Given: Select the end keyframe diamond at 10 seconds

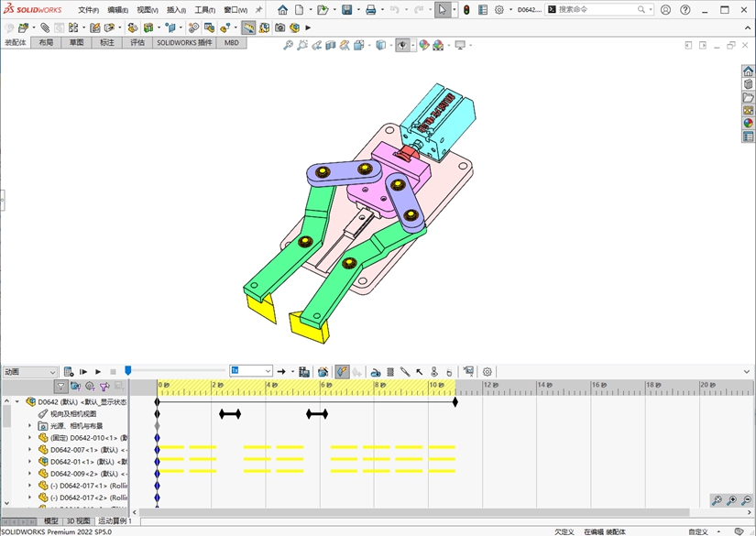Looking at the screenshot, I should 455,401.
